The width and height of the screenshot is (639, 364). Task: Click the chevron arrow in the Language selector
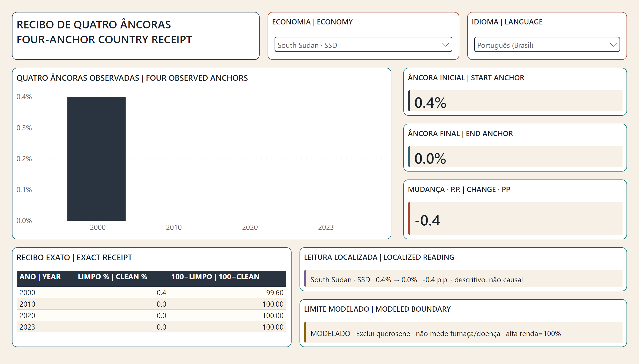[613, 45]
